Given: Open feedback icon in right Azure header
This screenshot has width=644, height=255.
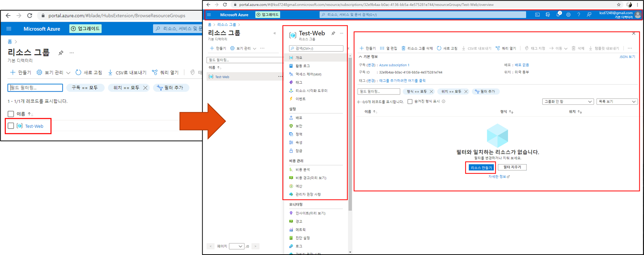Looking at the screenshot, I should click(589, 15).
